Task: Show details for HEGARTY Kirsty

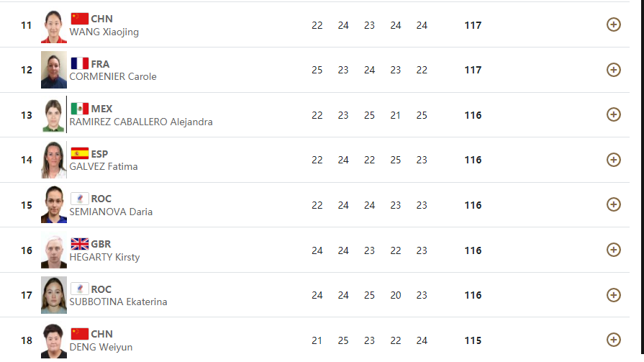Action: [613, 250]
